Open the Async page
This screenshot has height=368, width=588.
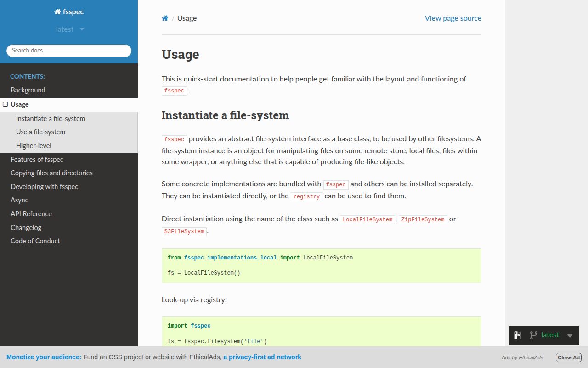coord(69,200)
